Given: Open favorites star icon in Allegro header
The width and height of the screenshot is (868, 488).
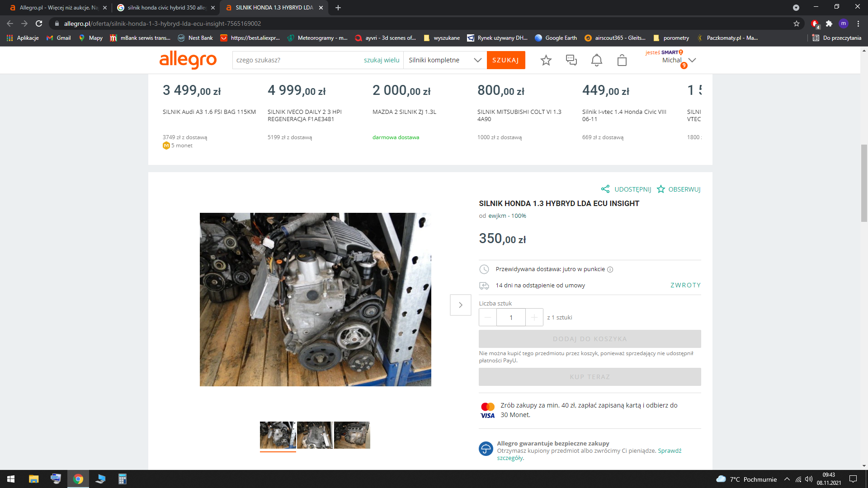Looking at the screenshot, I should 546,60.
